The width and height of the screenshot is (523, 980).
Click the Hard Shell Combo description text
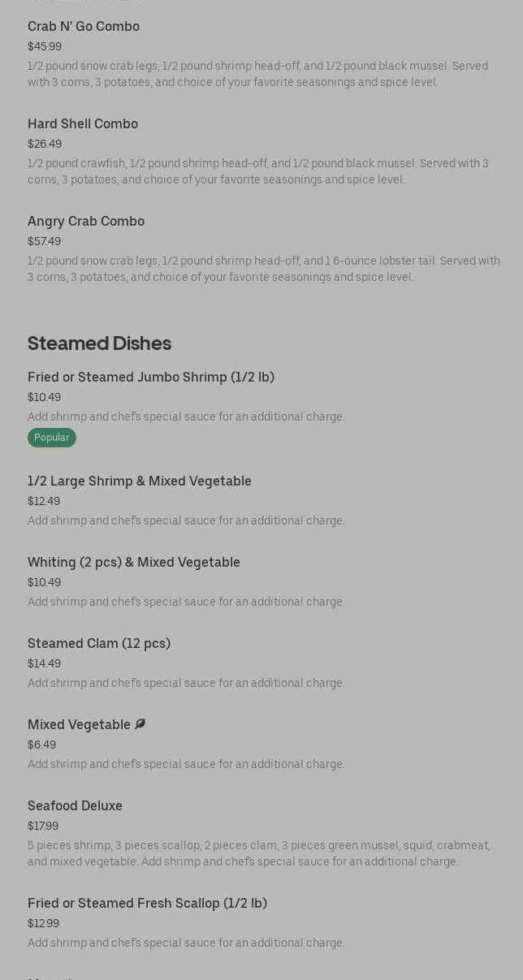pyautogui.click(x=257, y=171)
